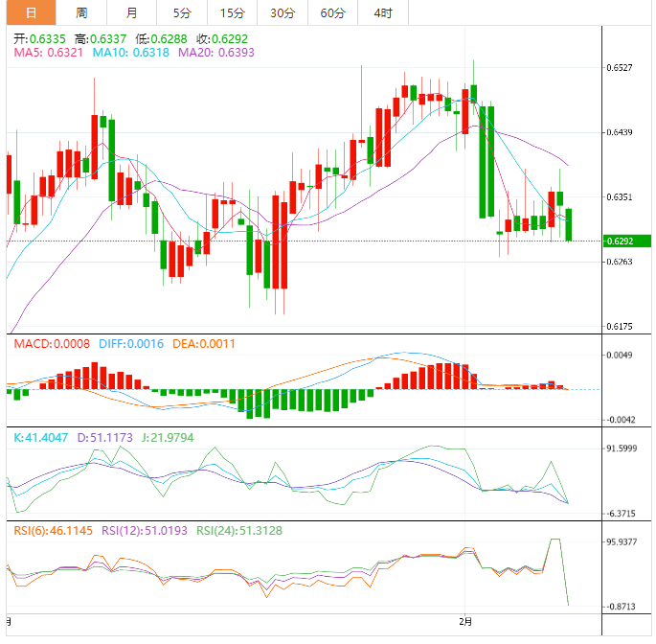
Task: Show the 30分 interval chart
Action: [283, 12]
